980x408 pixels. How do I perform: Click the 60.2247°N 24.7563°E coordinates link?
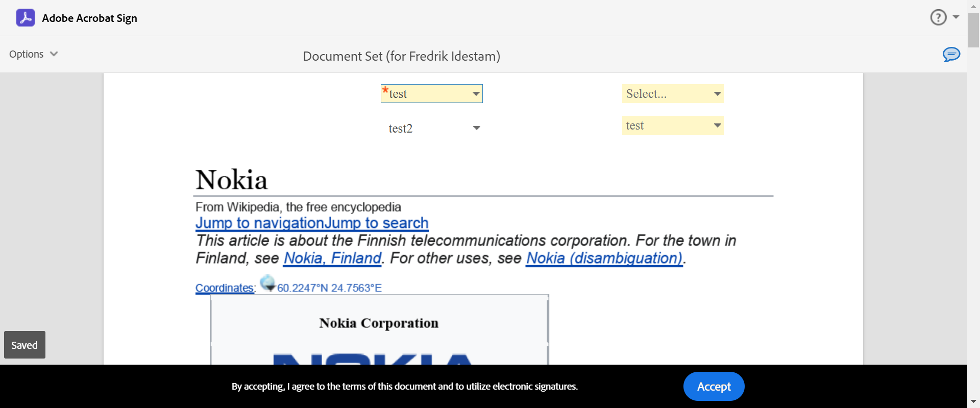329,288
